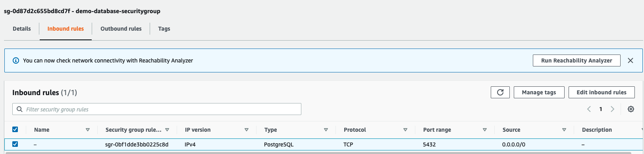The height and width of the screenshot is (154, 644).
Task: Click the Manage tags button
Action: click(539, 92)
